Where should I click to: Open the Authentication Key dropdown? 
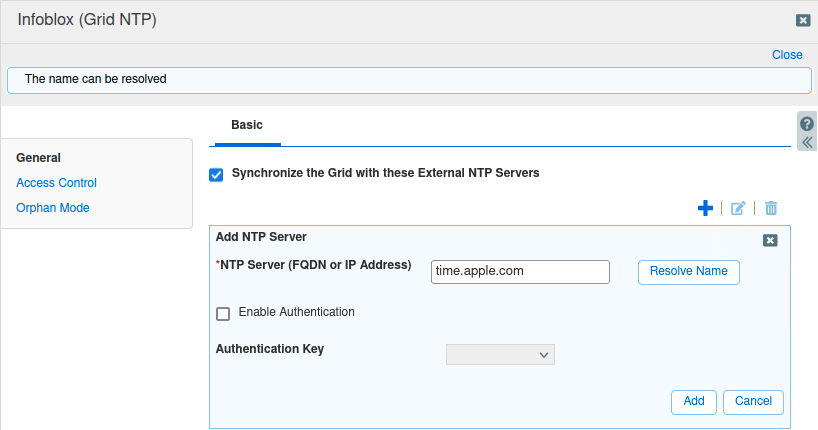(500, 354)
